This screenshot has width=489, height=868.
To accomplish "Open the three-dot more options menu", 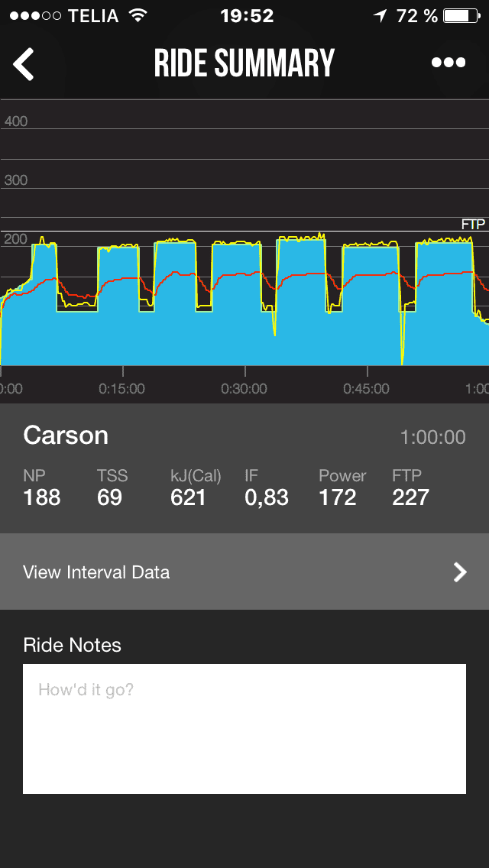I will click(x=449, y=63).
